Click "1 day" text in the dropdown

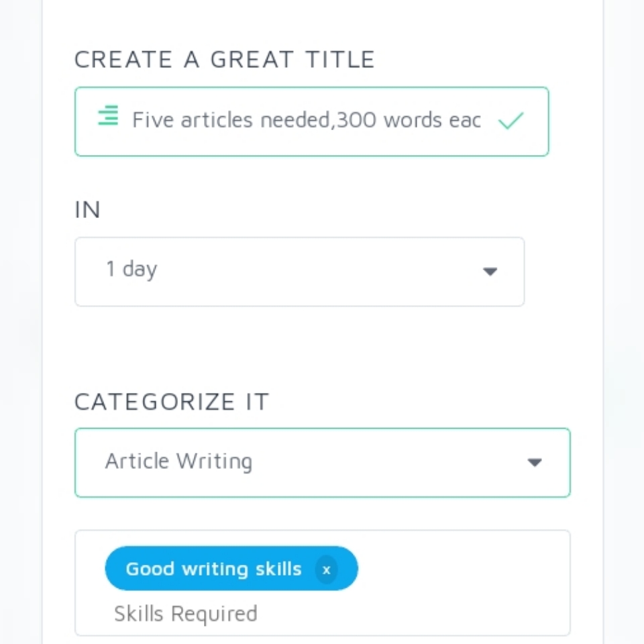click(131, 270)
